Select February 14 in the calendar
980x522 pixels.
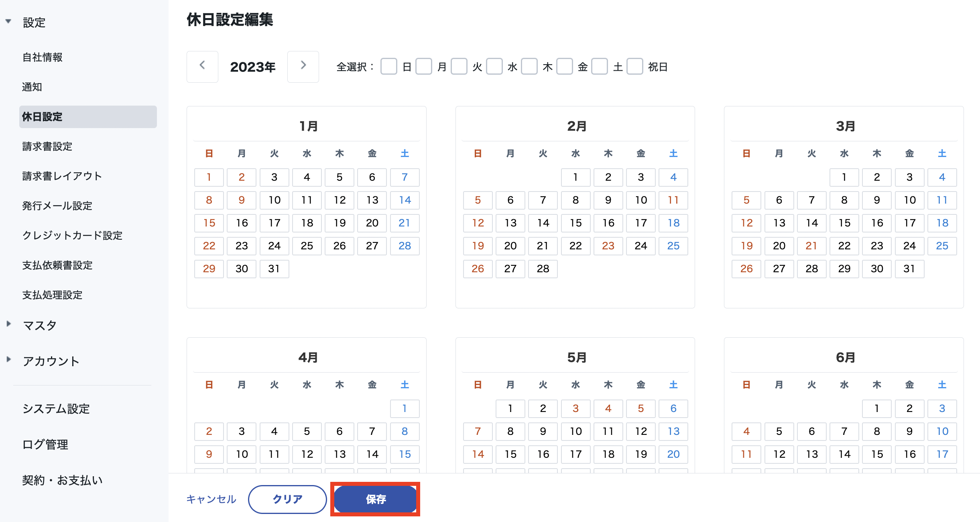543,223
